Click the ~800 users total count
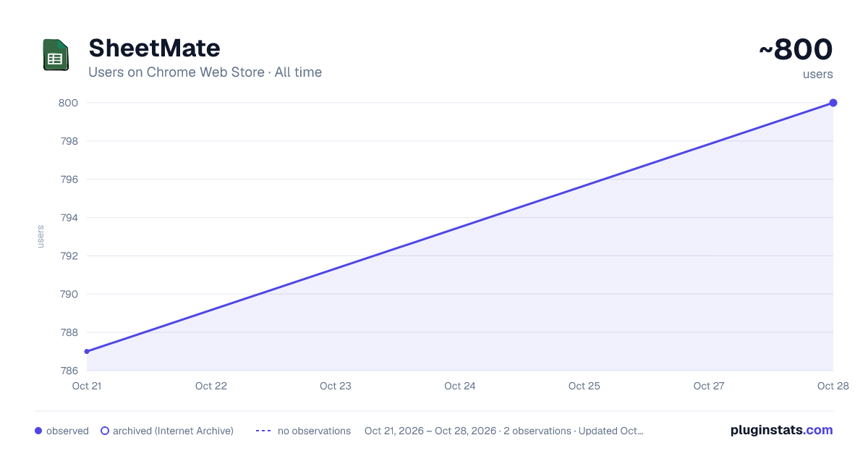Image resolution: width=868 pixels, height=456 pixels. click(x=796, y=49)
